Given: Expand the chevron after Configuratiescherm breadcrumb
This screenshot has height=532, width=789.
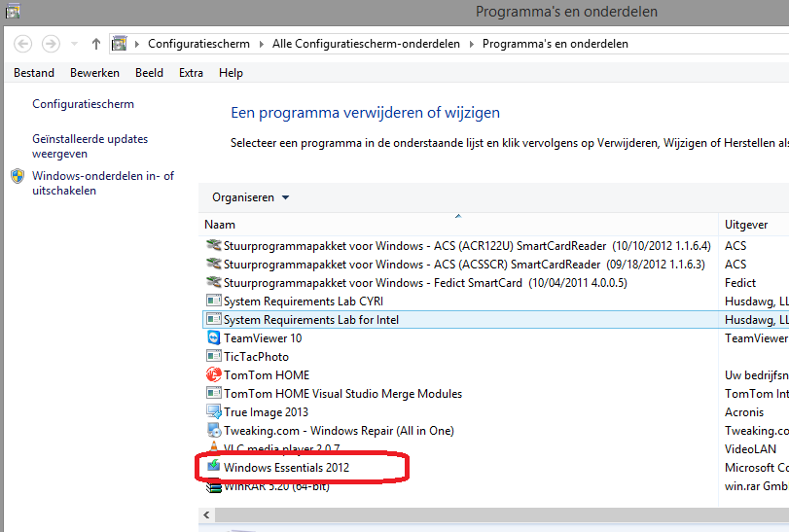Looking at the screenshot, I should point(262,44).
